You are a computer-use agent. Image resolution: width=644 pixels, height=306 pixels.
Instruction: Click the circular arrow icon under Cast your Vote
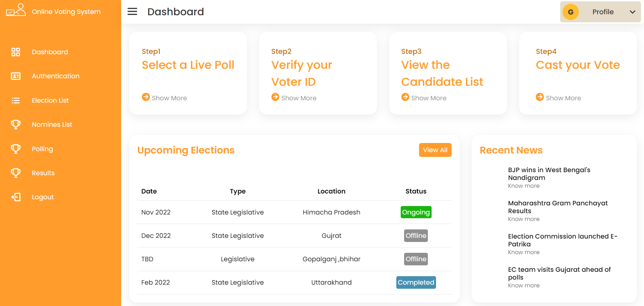click(x=539, y=97)
